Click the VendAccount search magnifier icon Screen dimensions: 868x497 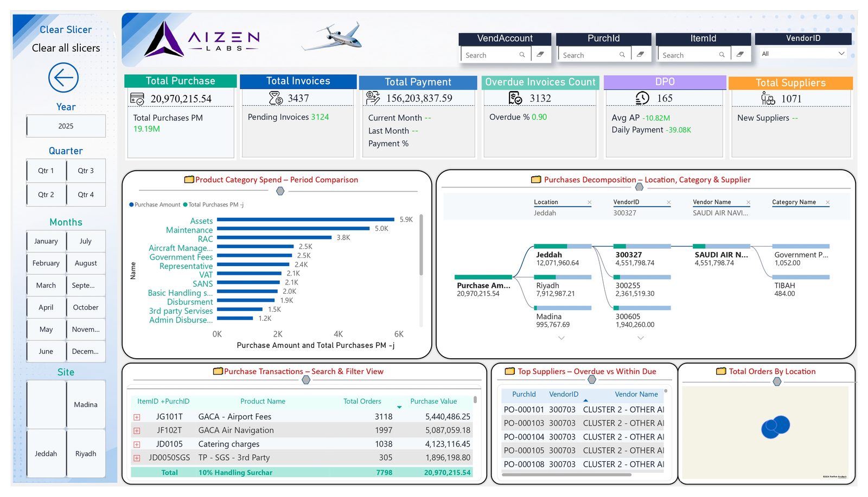point(522,55)
